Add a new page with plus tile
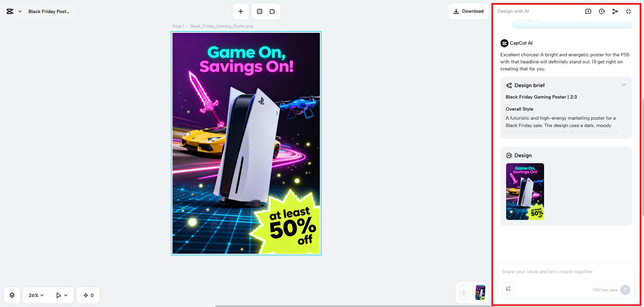 point(464,293)
